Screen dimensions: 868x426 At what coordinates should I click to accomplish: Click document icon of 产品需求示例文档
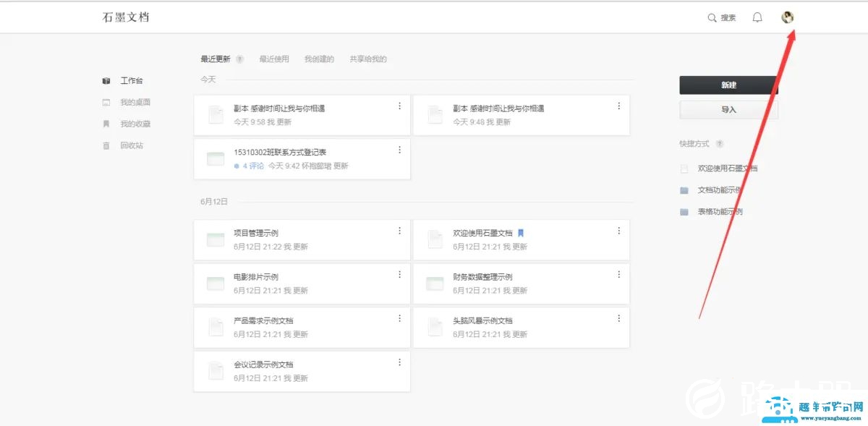click(216, 327)
